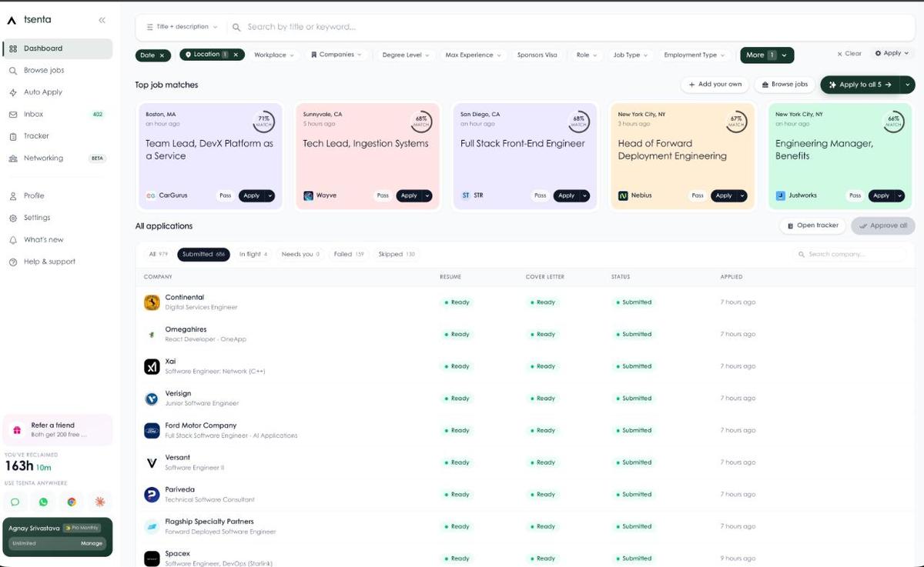Switch to the Failed 159 tab
This screenshot has width=924, height=567.
pyautogui.click(x=349, y=254)
